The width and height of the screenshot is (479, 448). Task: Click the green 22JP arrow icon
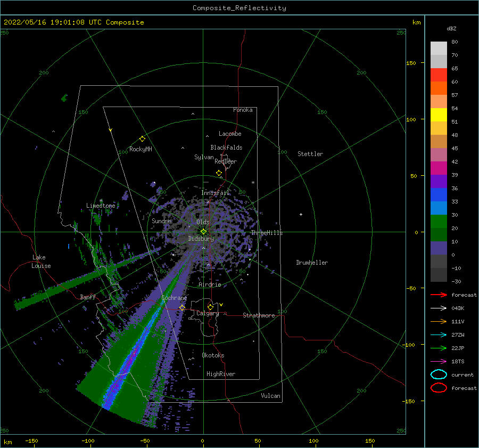coord(439,348)
